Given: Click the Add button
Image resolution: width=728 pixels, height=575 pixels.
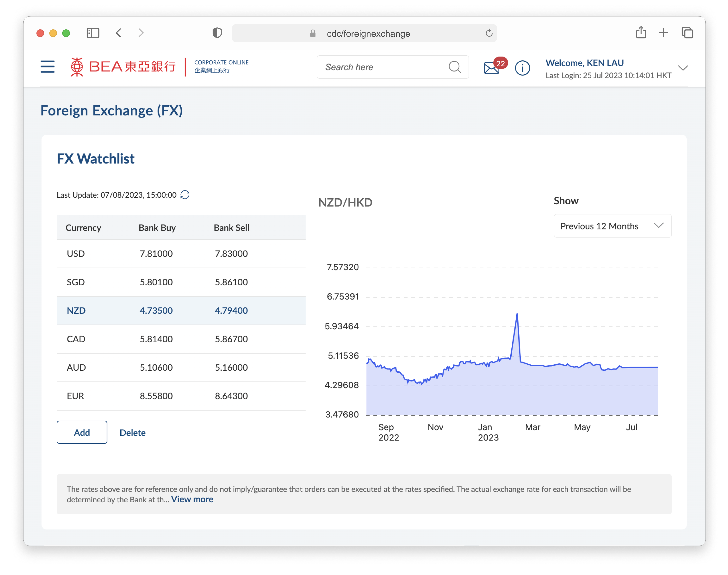Looking at the screenshot, I should coord(82,432).
